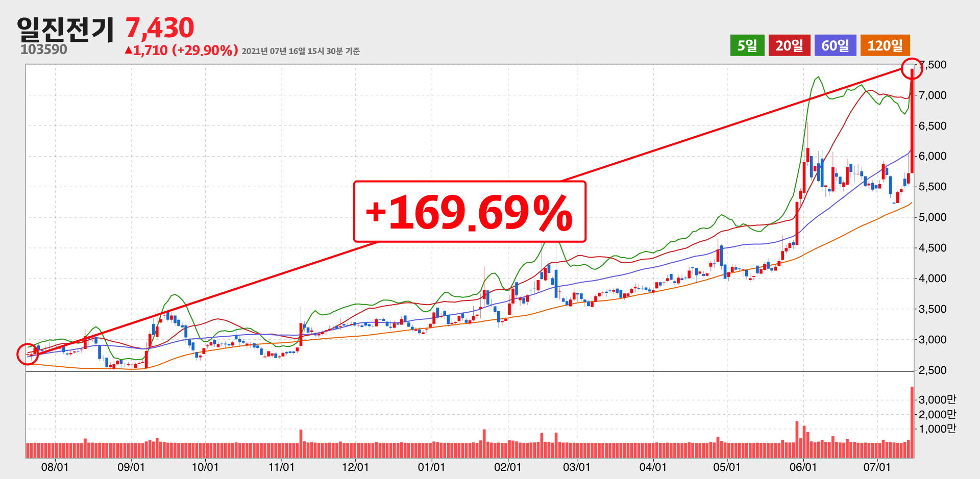This screenshot has height=479, width=980.
Task: Click the 03/01 date axis label
Action: (577, 467)
